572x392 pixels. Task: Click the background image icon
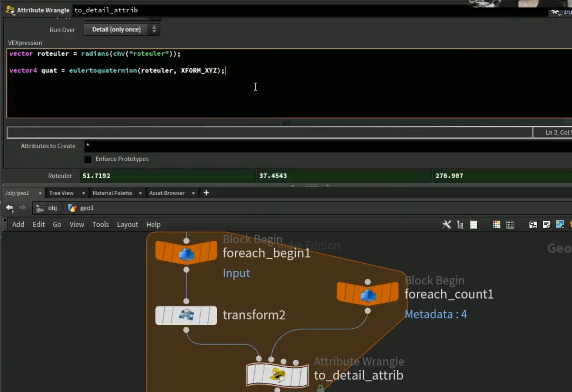pos(560,224)
